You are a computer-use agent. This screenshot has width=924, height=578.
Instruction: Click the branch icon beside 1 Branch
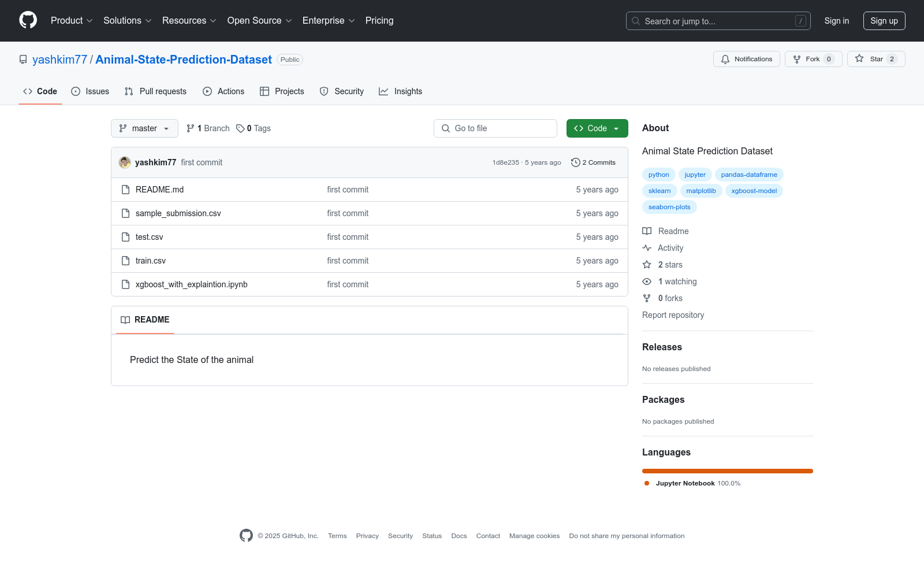click(191, 128)
